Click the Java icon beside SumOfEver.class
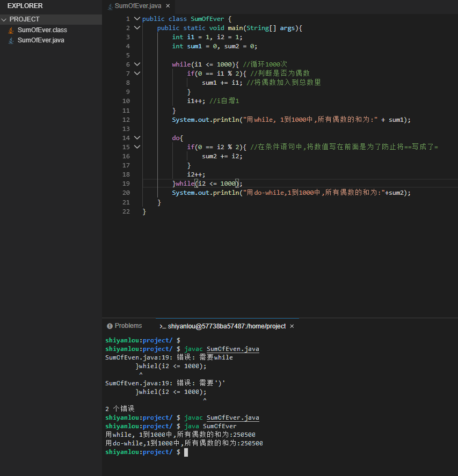The width and height of the screenshot is (458, 476). pyautogui.click(x=11, y=30)
